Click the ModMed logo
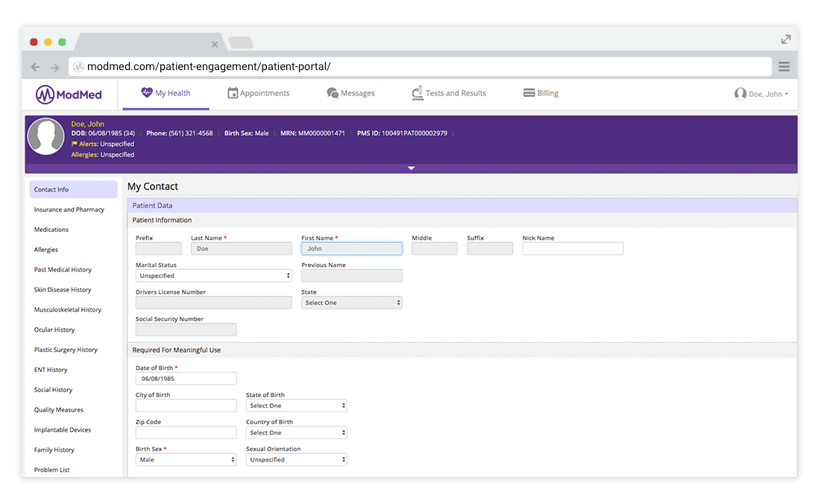 68,92
